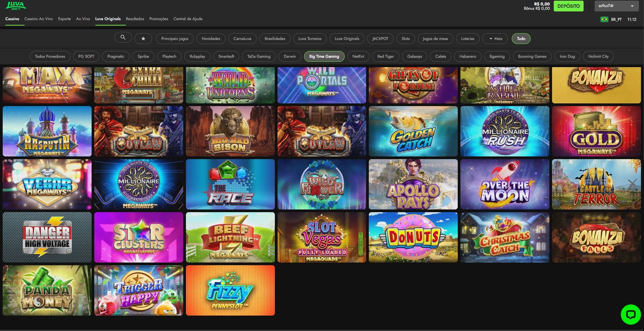Launch Vegas Megaways game

pyautogui.click(x=47, y=184)
